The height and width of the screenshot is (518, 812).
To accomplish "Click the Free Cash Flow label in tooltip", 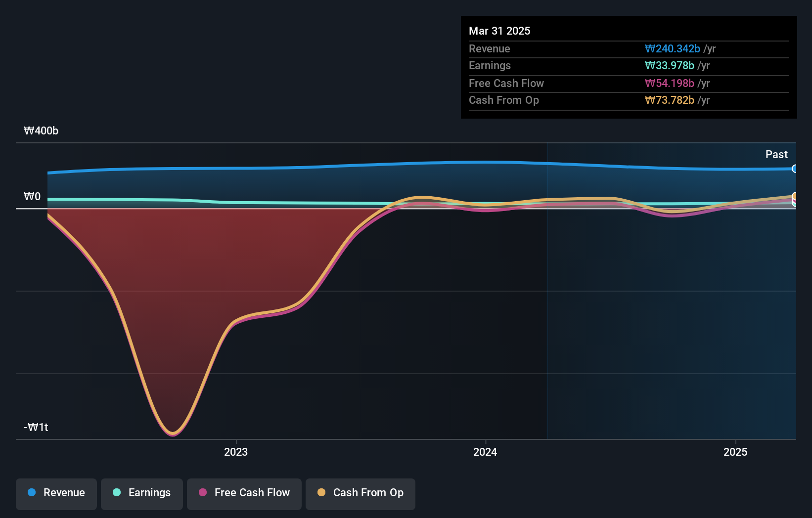I will click(x=506, y=83).
